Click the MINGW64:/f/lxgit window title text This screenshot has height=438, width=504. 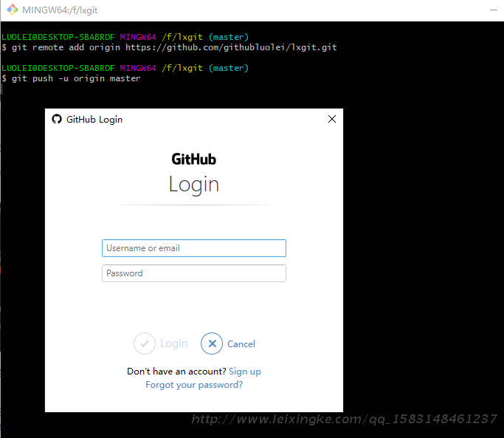click(x=60, y=10)
